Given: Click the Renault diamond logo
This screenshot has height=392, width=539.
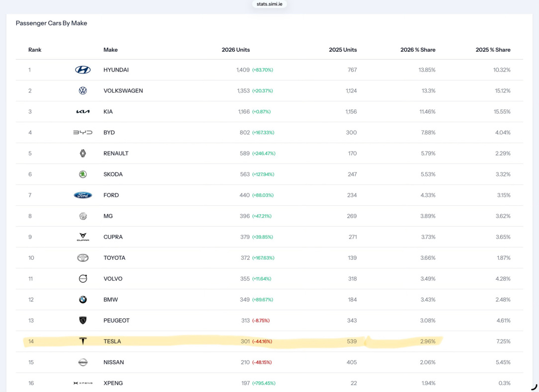Looking at the screenshot, I should pos(83,153).
